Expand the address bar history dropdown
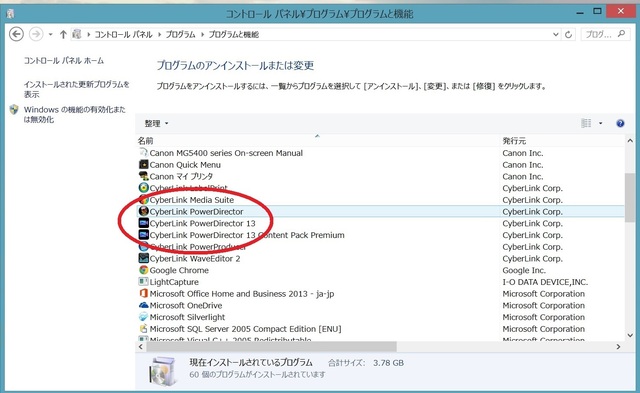640x393 pixels. click(555, 35)
